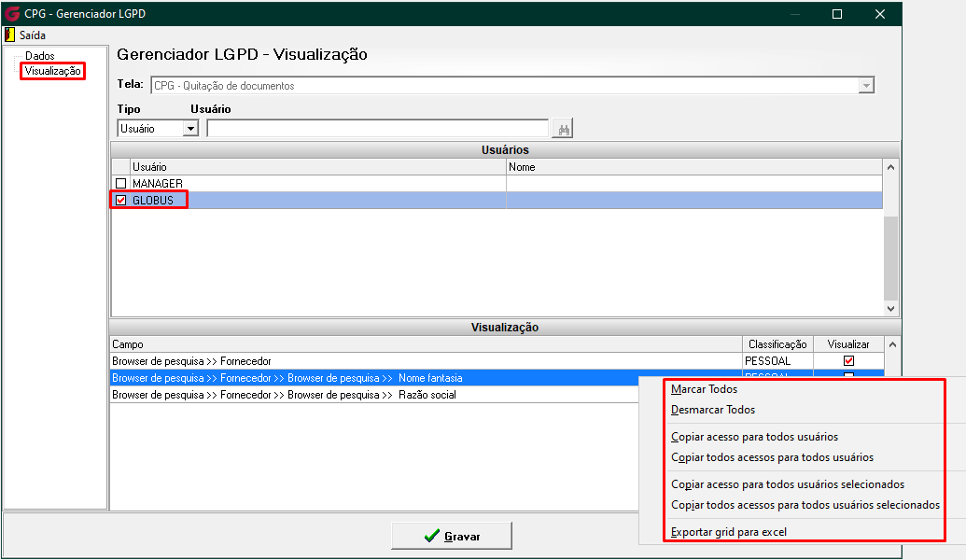Click Usuários grid scrollbar down arrow
The height and width of the screenshot is (560, 966).
890,309
